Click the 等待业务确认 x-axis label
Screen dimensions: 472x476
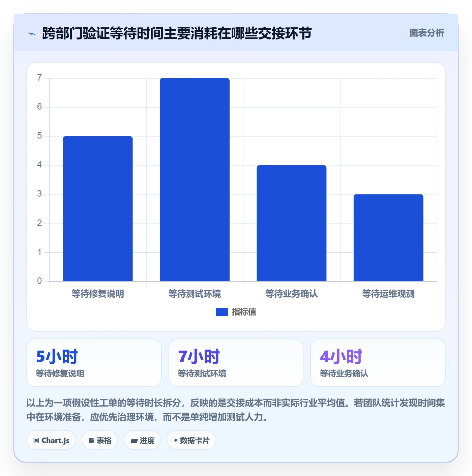pos(292,294)
